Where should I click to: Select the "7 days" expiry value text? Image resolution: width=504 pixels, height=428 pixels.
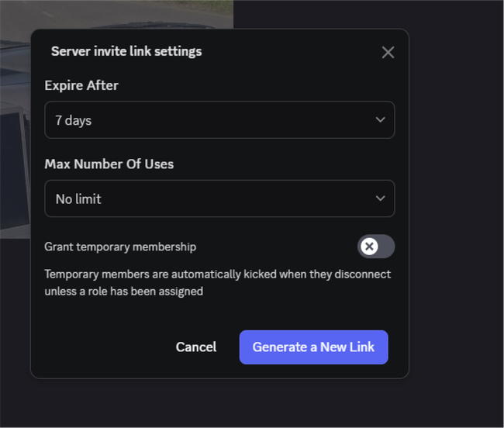tap(74, 120)
